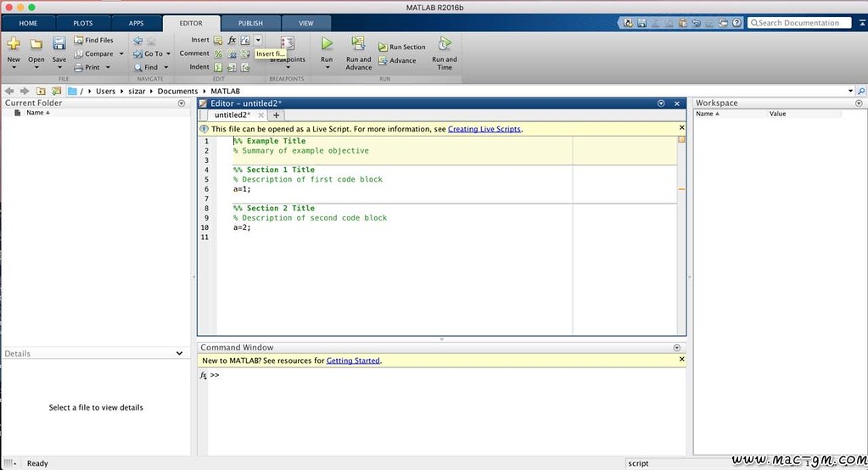Screen dimensions: 868x470
Task: Collapse the Details panel chevron
Action: point(179,353)
